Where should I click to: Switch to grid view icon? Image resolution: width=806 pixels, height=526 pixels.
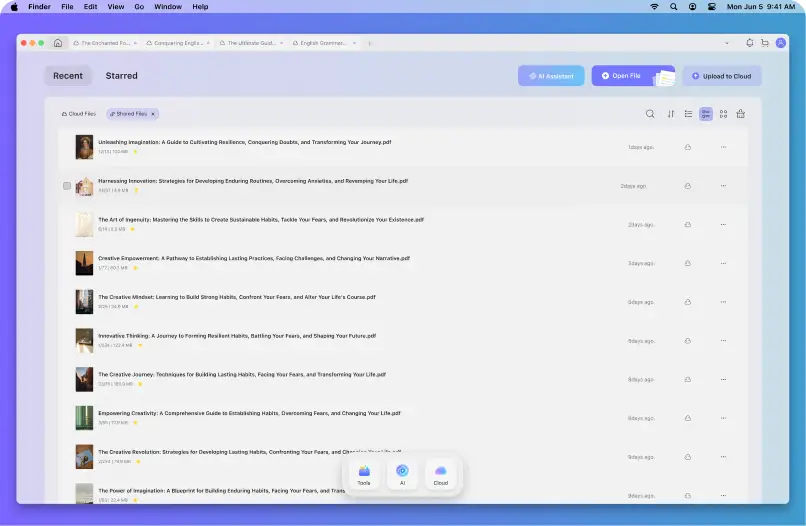coord(723,114)
